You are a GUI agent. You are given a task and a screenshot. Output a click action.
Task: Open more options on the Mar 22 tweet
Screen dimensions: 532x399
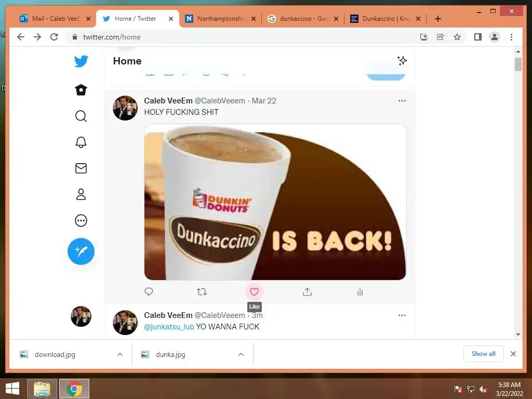(x=402, y=101)
